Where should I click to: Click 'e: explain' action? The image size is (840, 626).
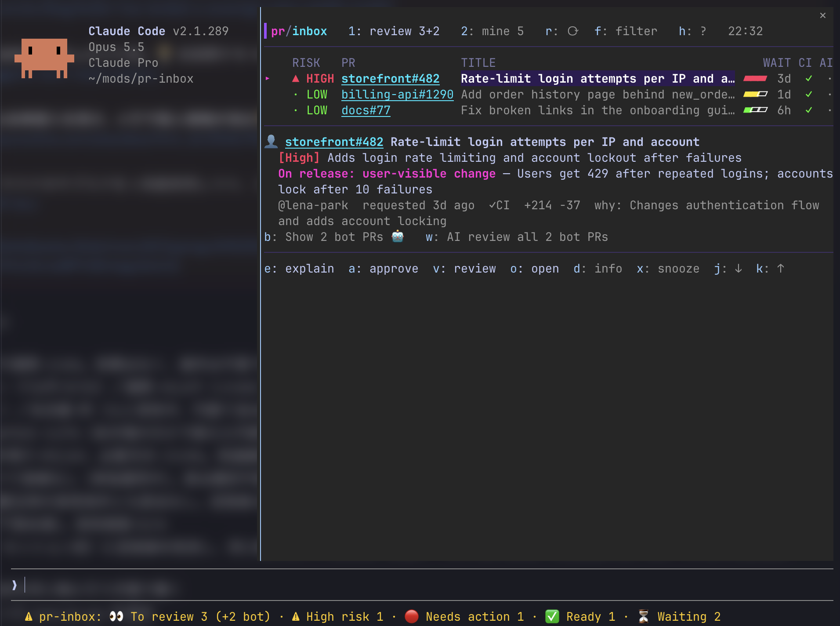[299, 269]
